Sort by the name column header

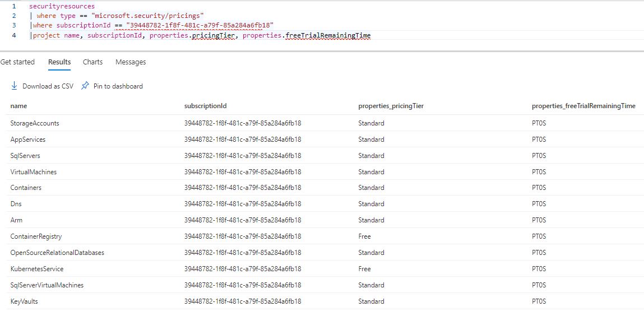[18, 106]
